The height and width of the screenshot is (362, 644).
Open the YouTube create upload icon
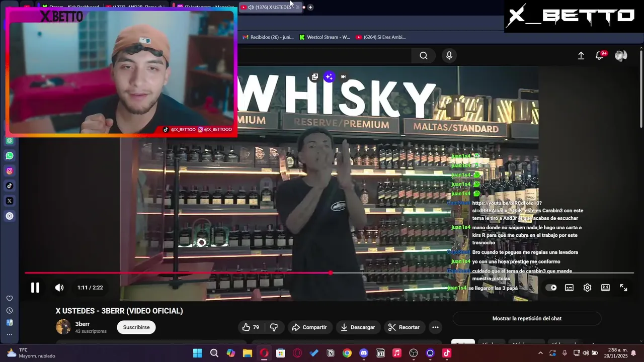(581, 56)
